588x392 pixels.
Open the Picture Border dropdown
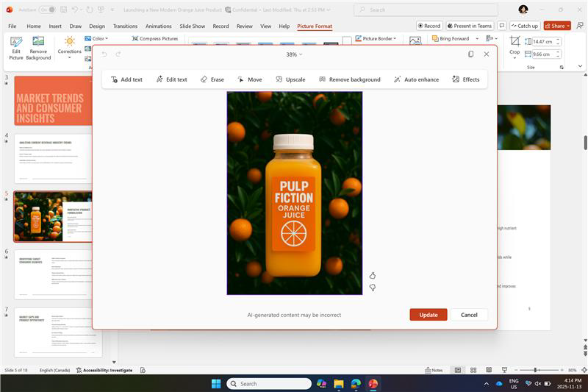pyautogui.click(x=376, y=38)
